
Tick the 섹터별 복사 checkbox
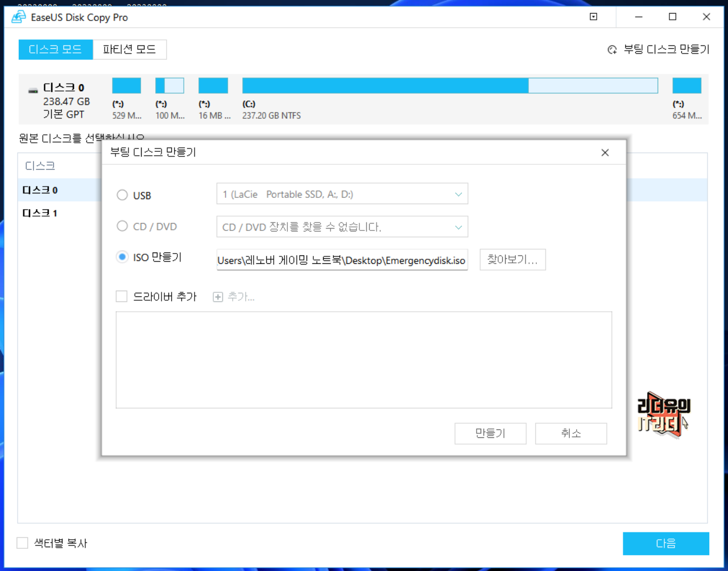click(x=22, y=543)
